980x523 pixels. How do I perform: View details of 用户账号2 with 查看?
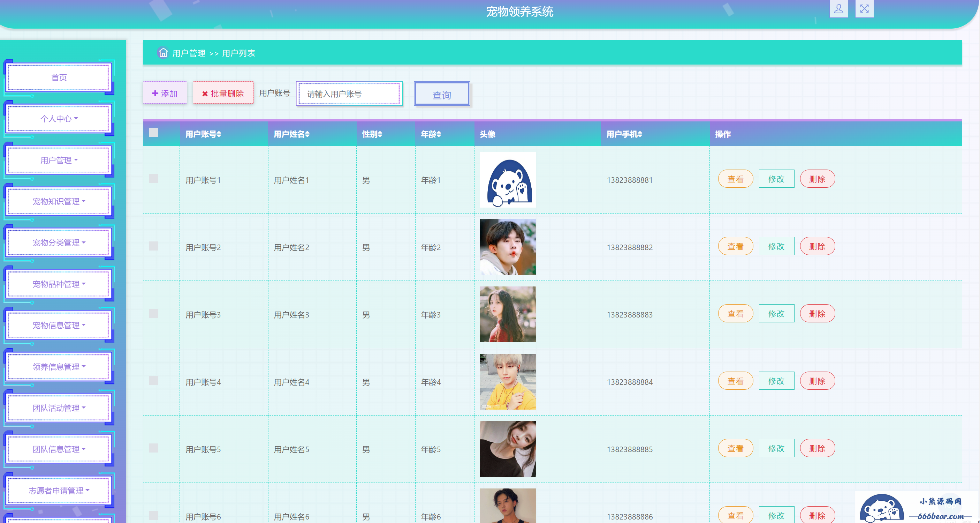click(735, 246)
